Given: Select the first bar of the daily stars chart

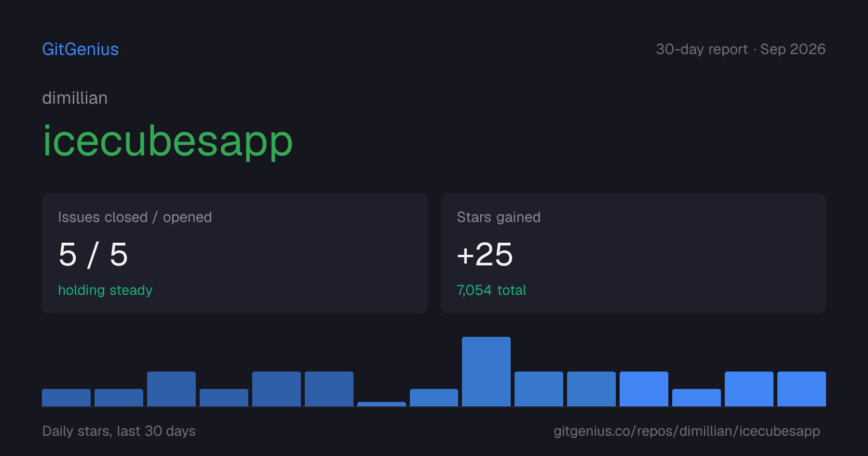Looking at the screenshot, I should (66, 398).
